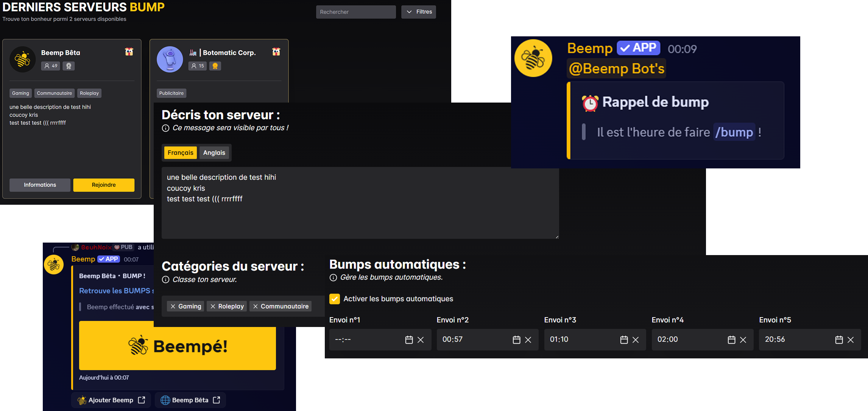This screenshot has height=411, width=868.
Task: Remove the Gaming category tag
Action: 173,306
